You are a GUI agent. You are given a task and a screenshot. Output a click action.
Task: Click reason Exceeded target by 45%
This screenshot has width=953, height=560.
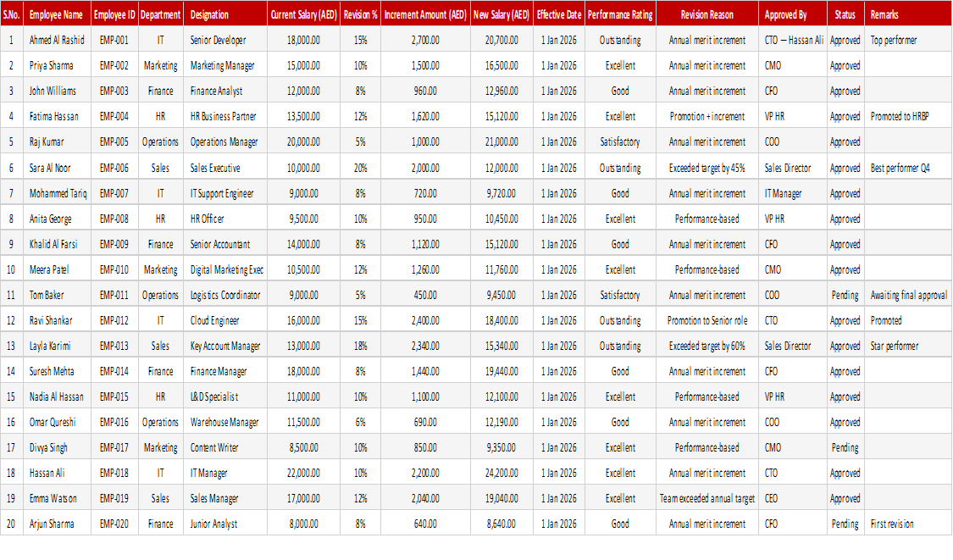(706, 169)
